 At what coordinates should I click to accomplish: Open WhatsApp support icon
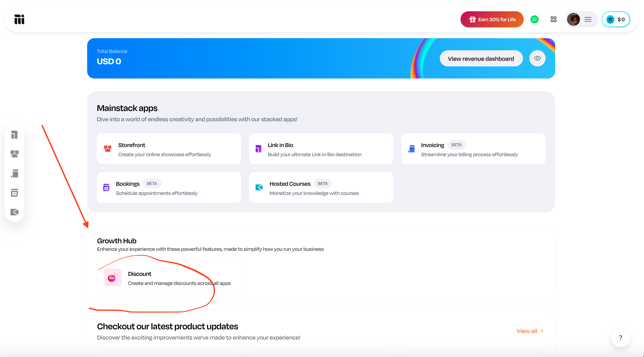click(535, 19)
